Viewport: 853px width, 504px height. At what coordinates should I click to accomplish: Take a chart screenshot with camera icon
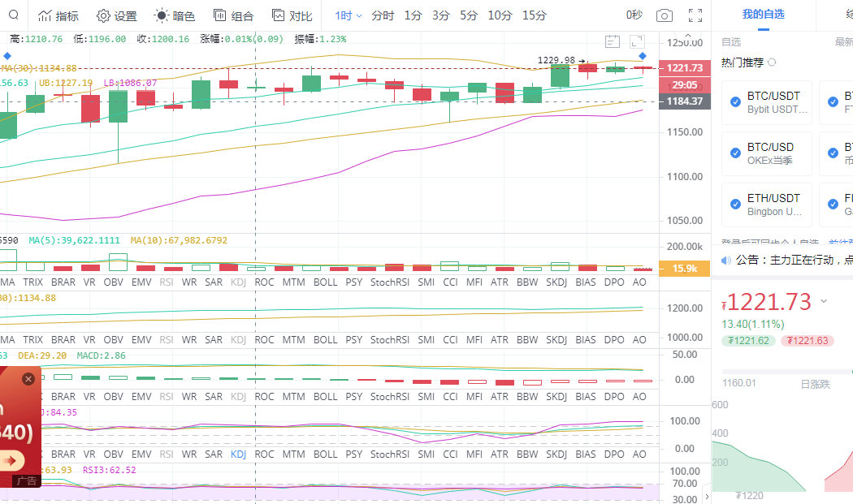click(x=665, y=16)
